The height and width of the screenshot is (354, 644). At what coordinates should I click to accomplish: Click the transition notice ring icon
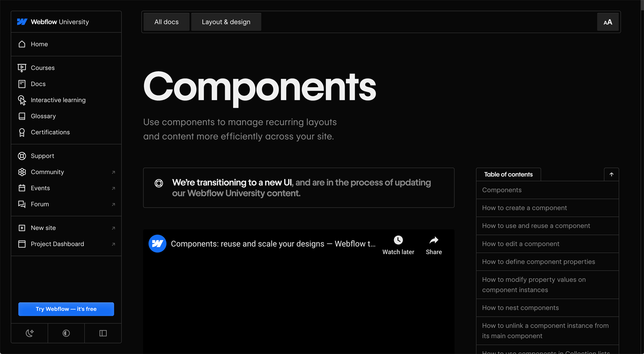pos(159,183)
